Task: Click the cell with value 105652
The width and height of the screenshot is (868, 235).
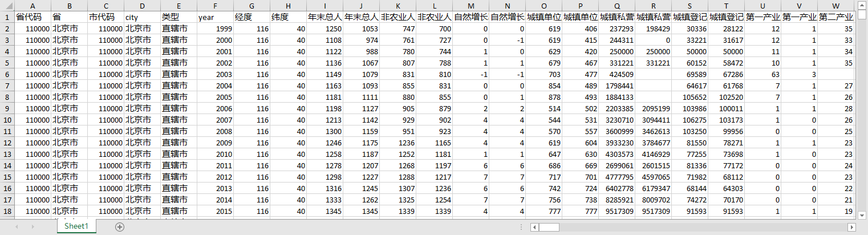Action: [689, 97]
